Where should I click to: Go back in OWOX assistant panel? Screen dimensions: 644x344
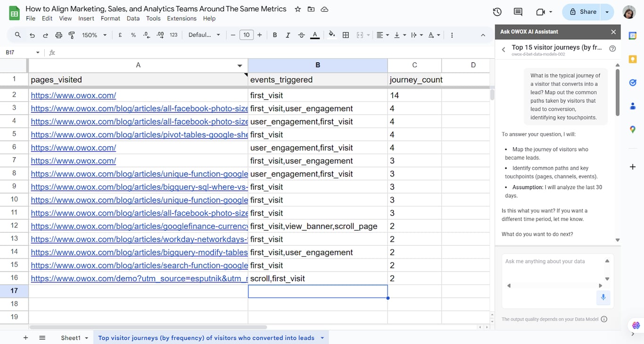(x=504, y=49)
